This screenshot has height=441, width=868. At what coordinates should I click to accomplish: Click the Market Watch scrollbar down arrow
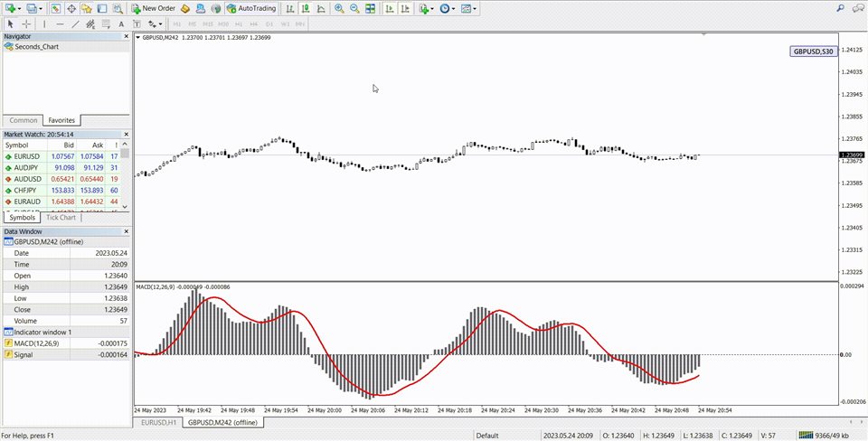point(126,206)
